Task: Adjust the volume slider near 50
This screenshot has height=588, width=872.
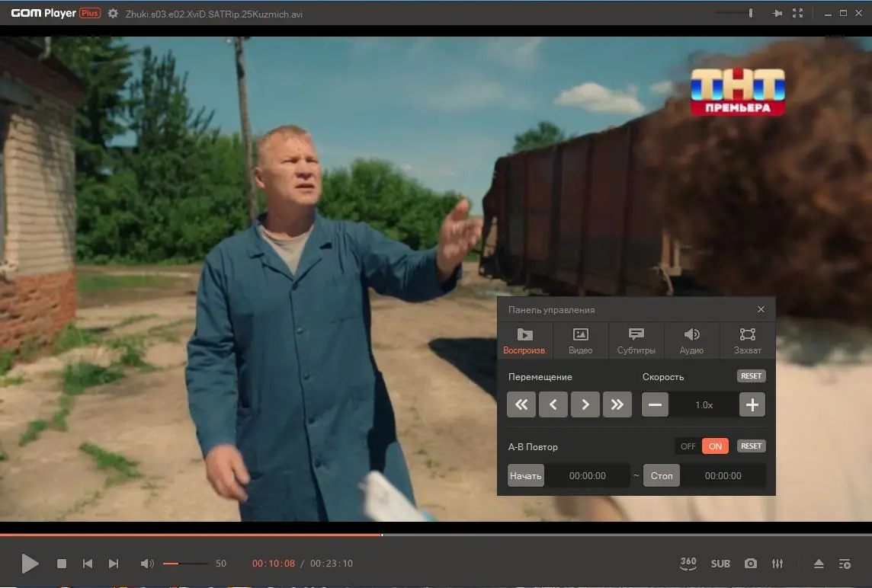Action: pos(185,564)
